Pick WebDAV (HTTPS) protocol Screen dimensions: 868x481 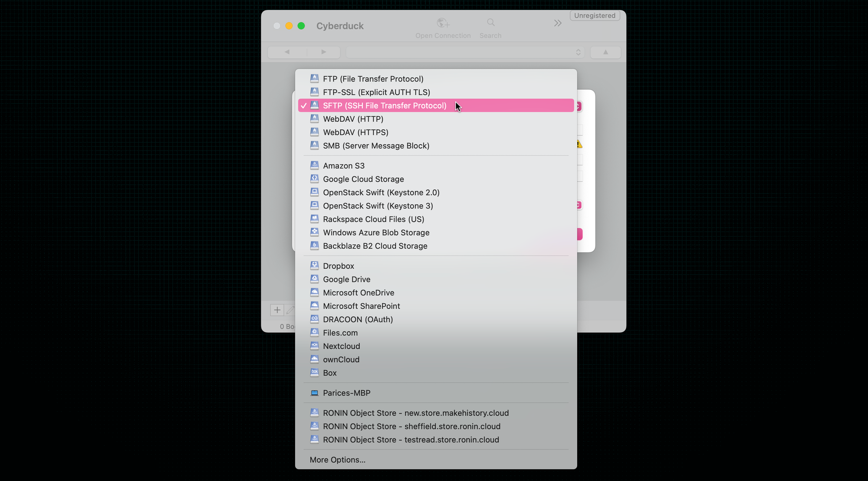(x=355, y=132)
